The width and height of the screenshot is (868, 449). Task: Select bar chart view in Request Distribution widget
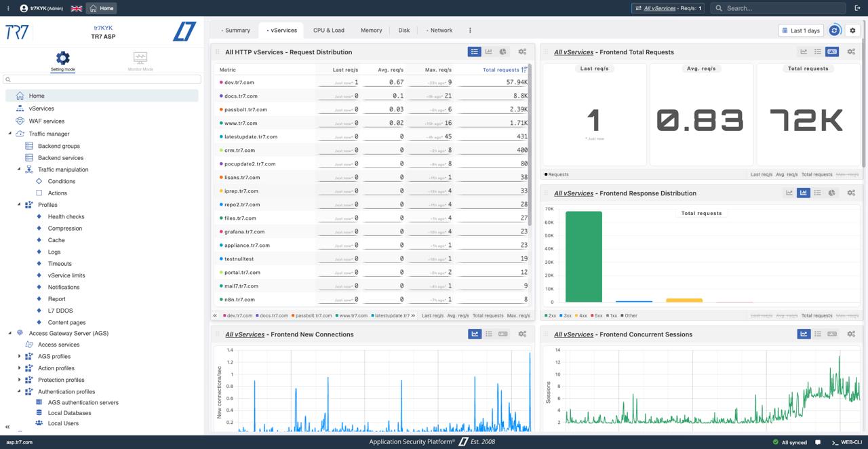[x=489, y=52]
